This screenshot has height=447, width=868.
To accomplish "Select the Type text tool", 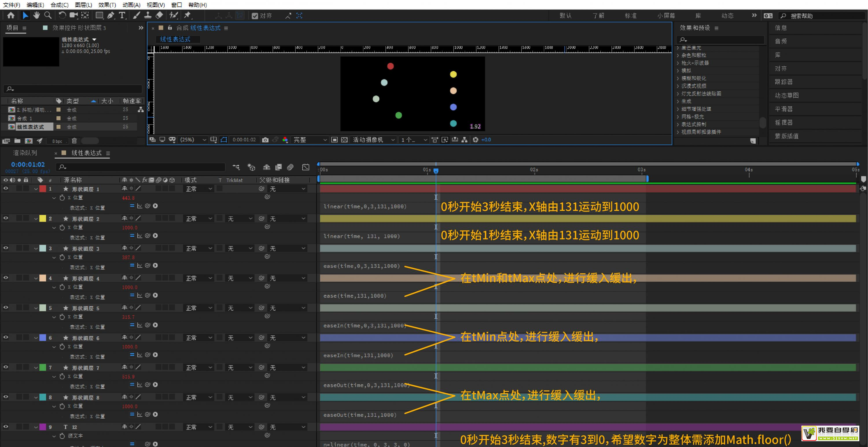I will coord(122,15).
